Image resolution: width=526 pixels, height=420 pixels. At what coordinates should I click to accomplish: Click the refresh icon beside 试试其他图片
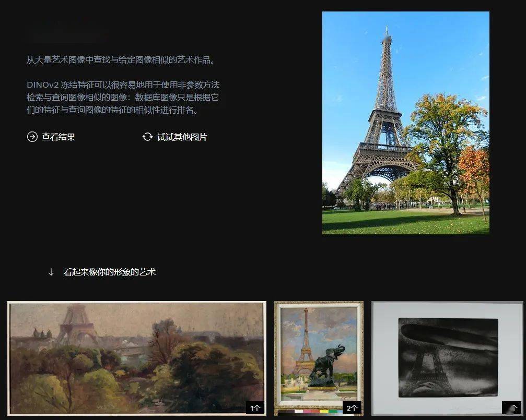point(147,137)
